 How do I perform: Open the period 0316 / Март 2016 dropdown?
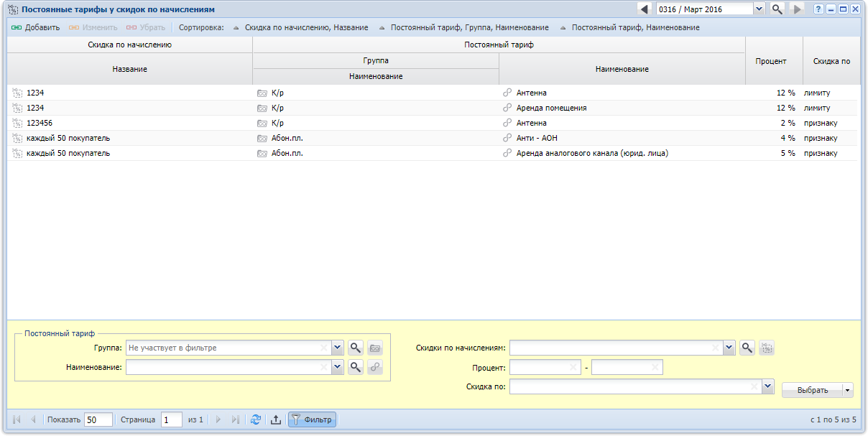759,9
